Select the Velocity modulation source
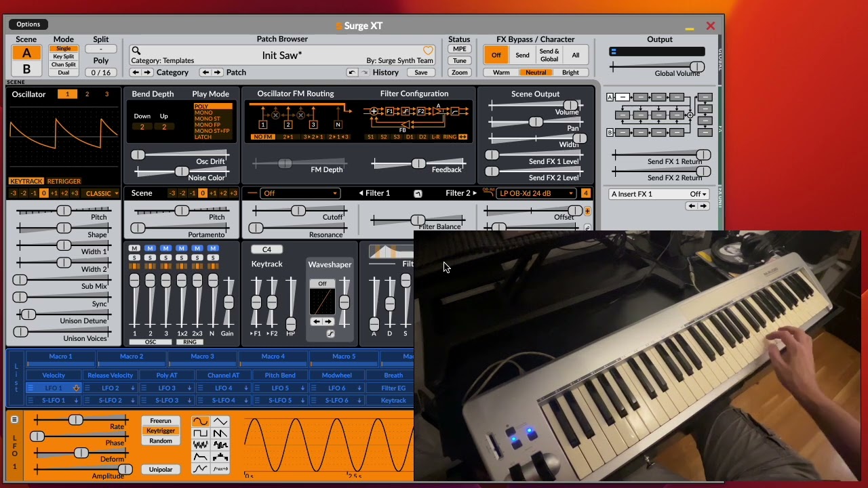This screenshot has width=868, height=488. pos(54,375)
